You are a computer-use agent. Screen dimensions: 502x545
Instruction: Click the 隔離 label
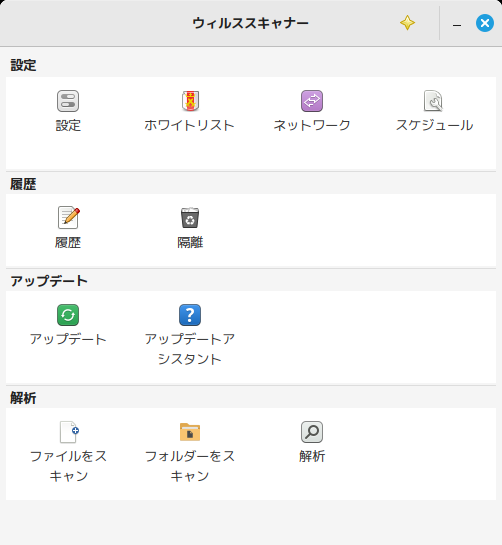click(x=190, y=242)
